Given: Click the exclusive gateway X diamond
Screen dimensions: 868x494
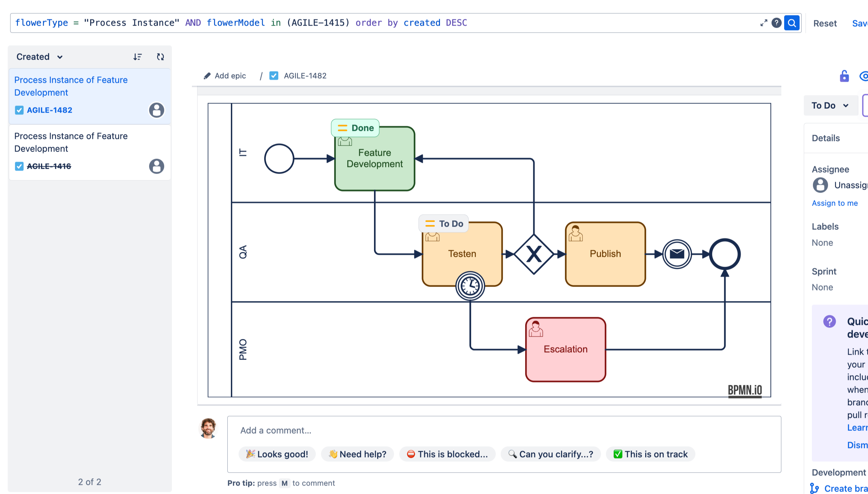Looking at the screenshot, I should coord(534,254).
